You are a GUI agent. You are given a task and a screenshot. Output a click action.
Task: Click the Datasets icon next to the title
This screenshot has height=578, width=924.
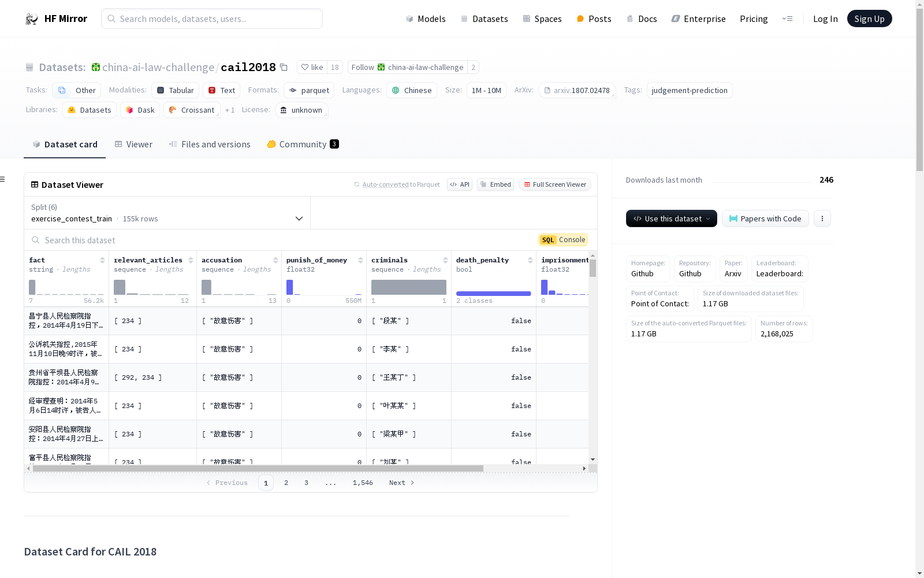(29, 68)
